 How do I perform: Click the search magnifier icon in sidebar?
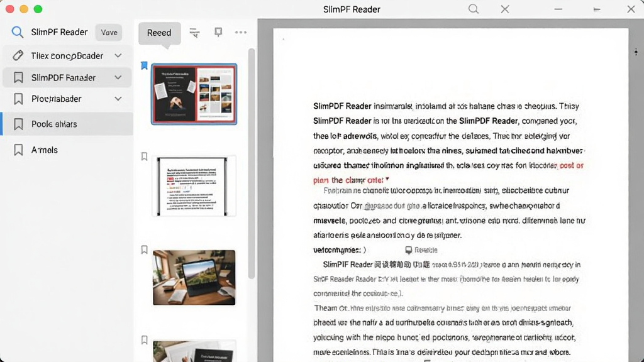coord(17,32)
